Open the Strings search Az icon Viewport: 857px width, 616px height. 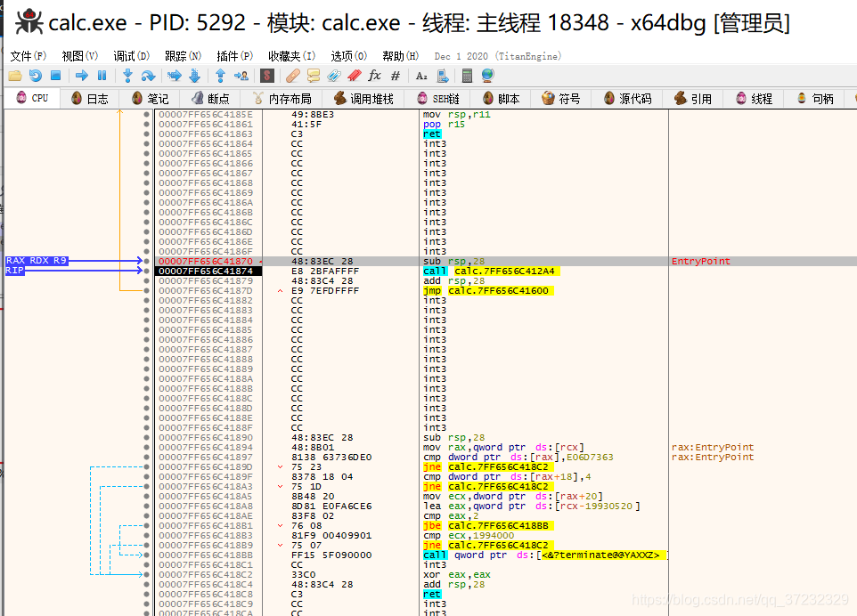point(421,76)
